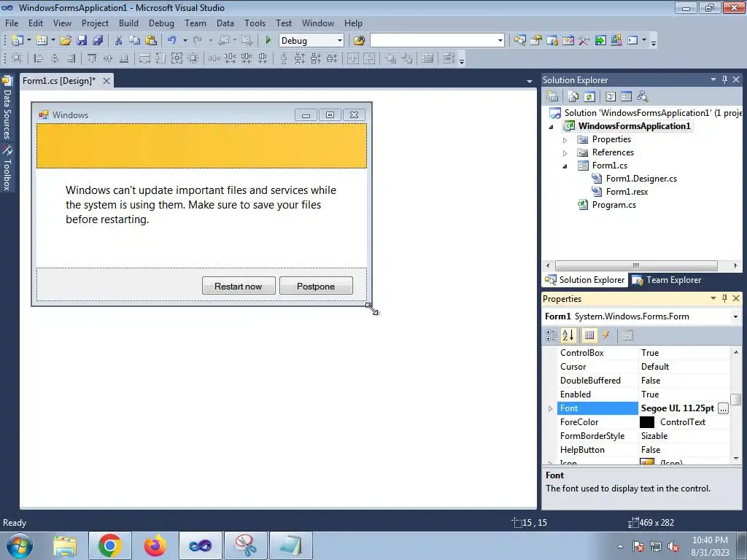Click Tab Order layout icon
Image resolution: width=747 pixels, height=560 pixels.
click(x=449, y=58)
